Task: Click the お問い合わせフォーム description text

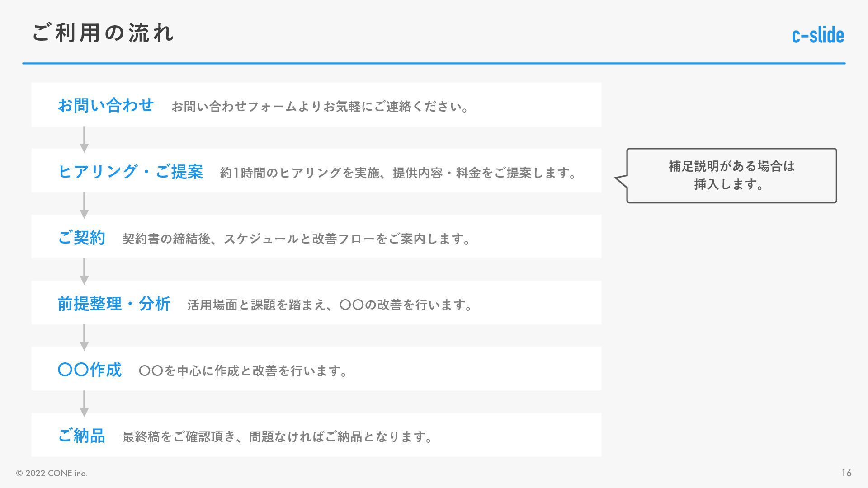Action: (320, 107)
